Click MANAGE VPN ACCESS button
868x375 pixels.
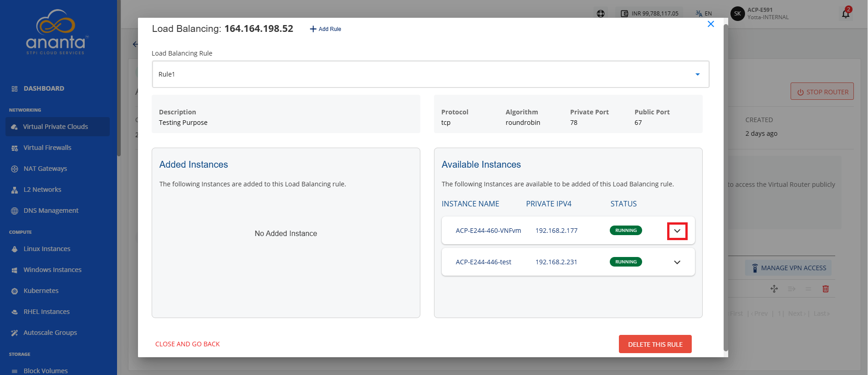pyautogui.click(x=789, y=268)
